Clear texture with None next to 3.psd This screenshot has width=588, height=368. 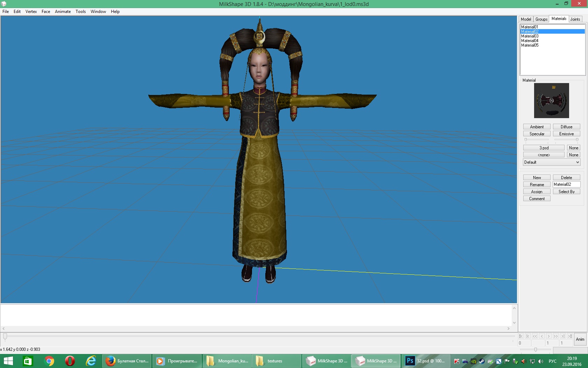pyautogui.click(x=574, y=148)
